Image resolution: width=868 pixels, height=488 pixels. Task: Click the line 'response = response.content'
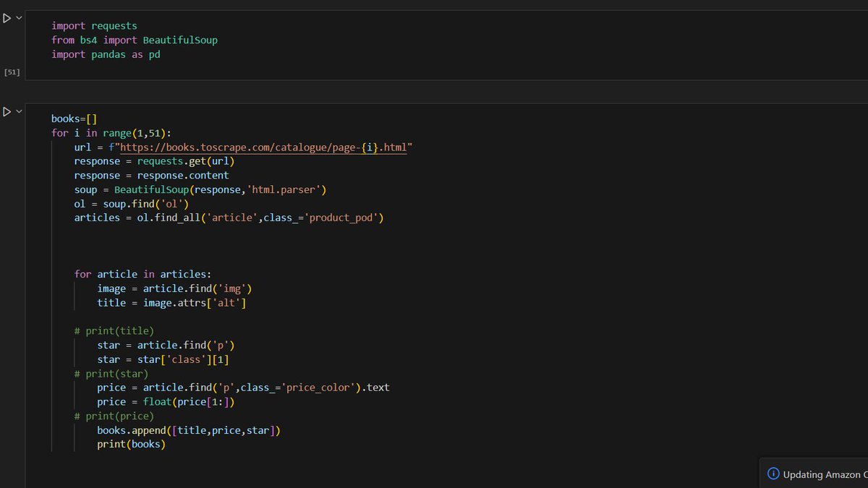[151, 175]
